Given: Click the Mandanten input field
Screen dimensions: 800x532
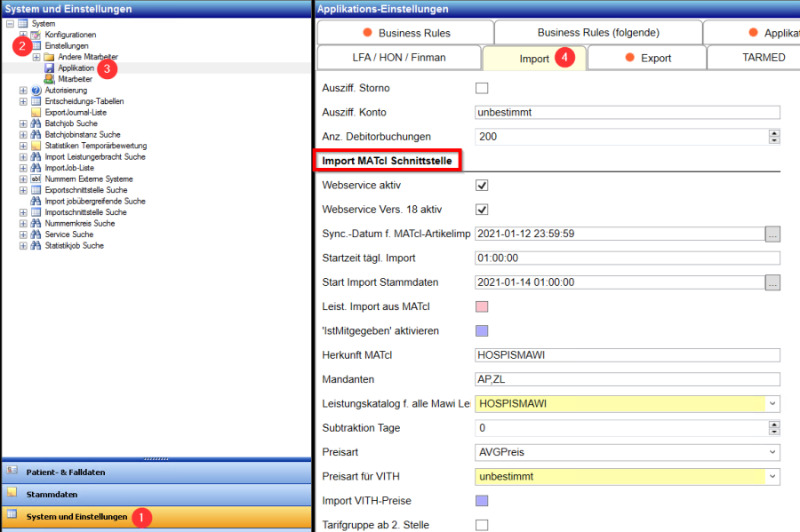Looking at the screenshot, I should [627, 379].
